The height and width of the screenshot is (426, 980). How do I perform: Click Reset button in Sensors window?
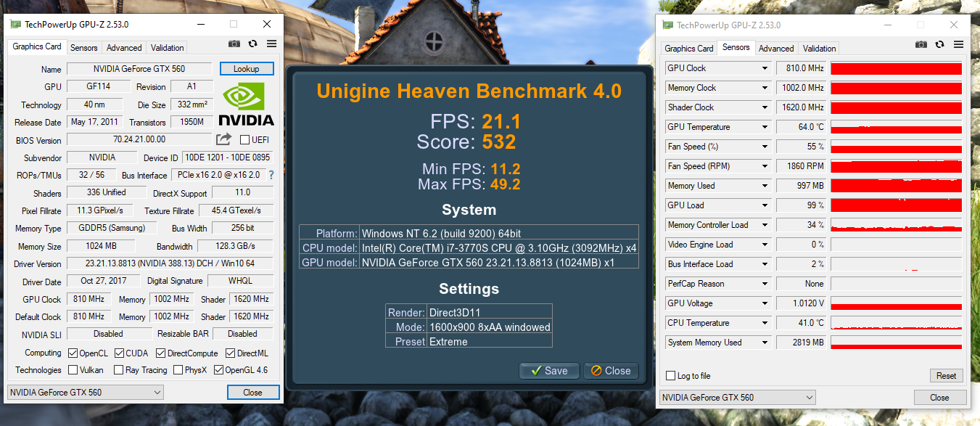tap(946, 376)
